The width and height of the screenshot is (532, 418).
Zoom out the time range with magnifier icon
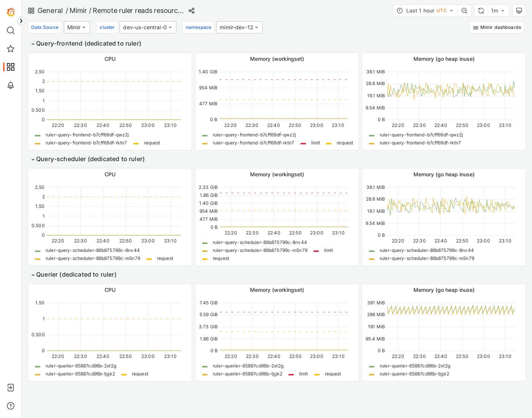coord(464,11)
